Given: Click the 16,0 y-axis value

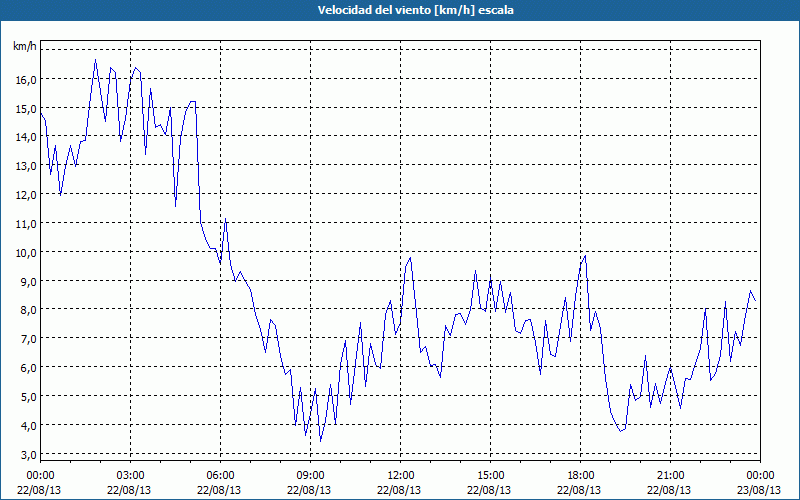Looking at the screenshot, I should tap(26, 79).
